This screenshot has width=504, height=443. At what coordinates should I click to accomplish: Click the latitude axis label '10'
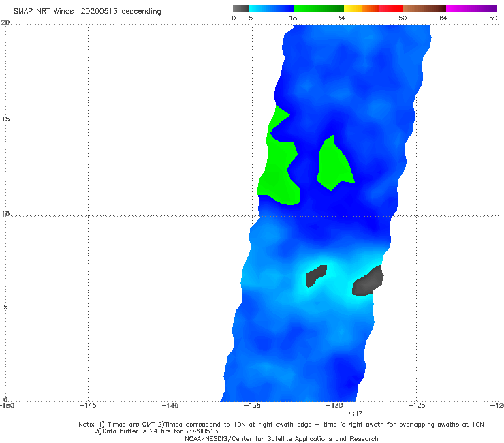tap(5, 213)
